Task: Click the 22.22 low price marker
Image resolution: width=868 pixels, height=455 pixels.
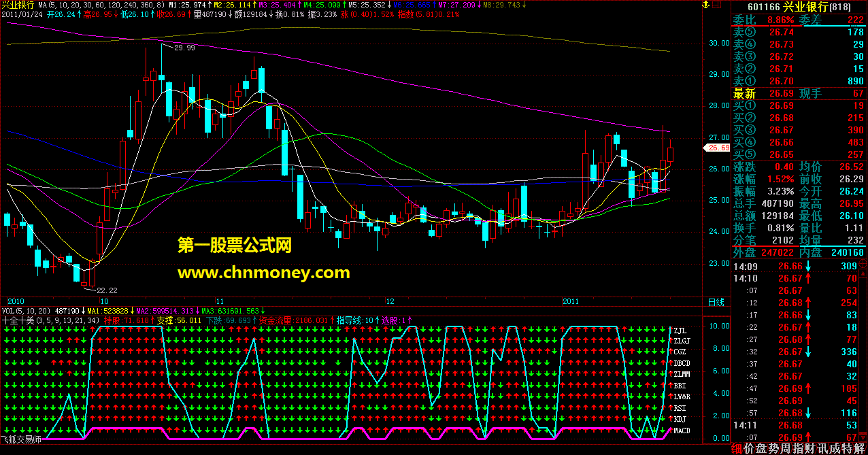Action: click(x=107, y=290)
